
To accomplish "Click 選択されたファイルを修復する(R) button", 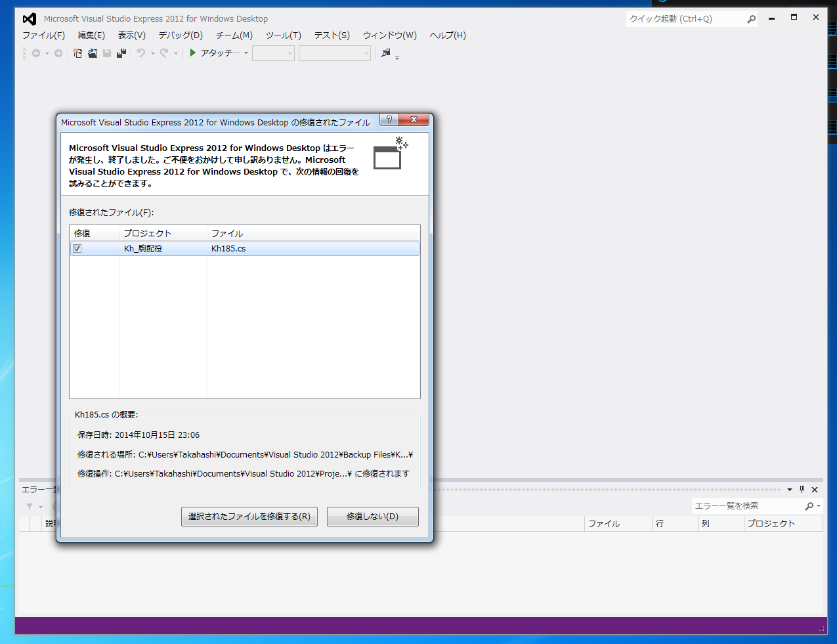I will pos(249,517).
